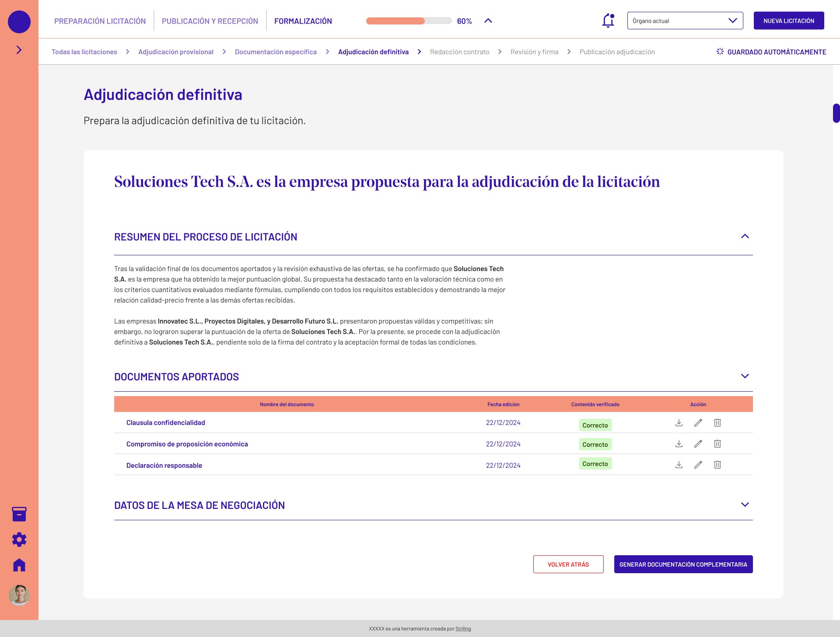Click the Volver atrás button
The image size is (840, 637).
tap(568, 564)
